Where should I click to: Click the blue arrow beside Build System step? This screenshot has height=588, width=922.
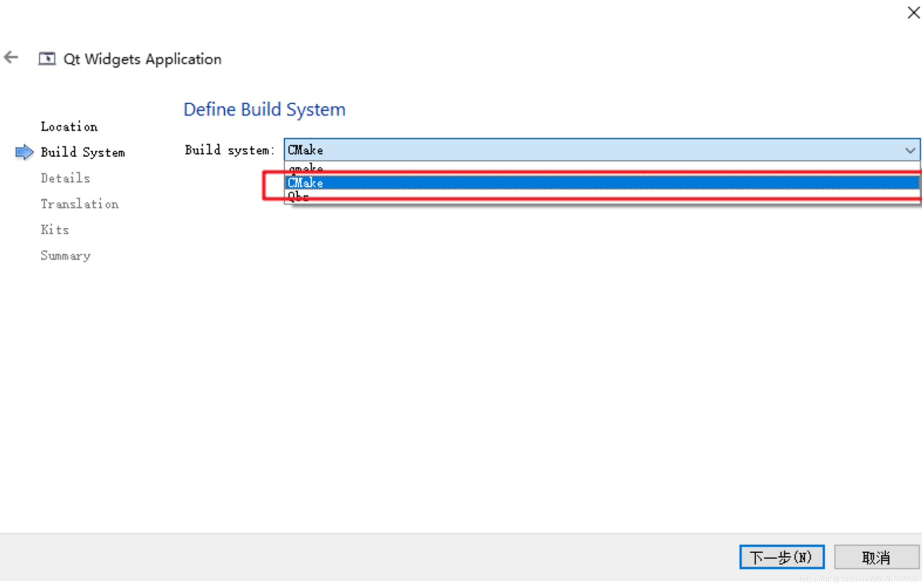[x=24, y=152]
